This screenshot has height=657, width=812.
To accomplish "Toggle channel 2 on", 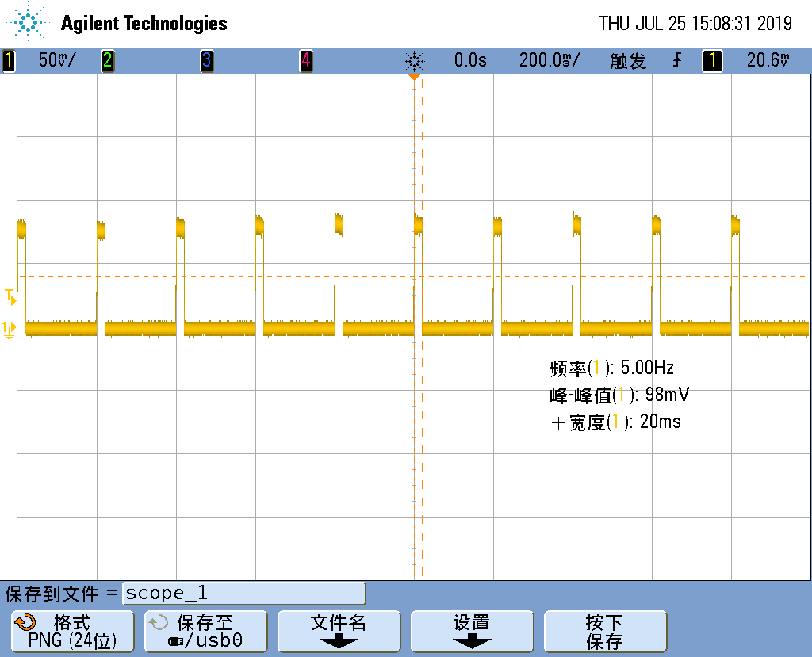I will tap(108, 60).
